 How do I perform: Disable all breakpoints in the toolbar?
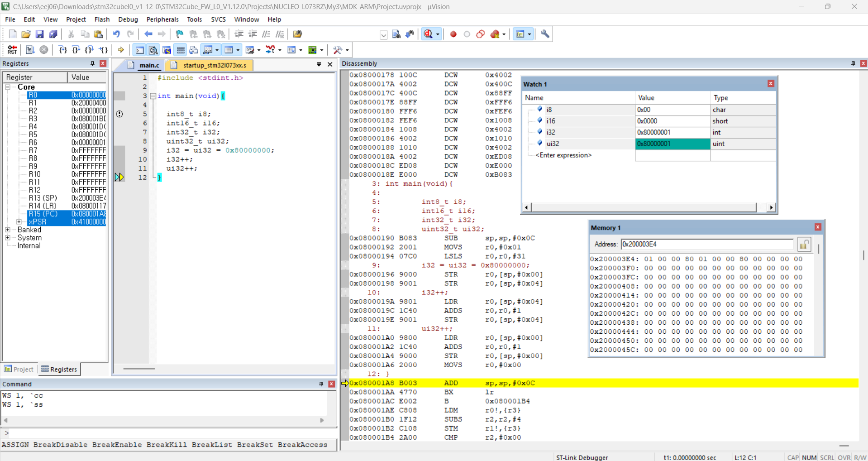(x=481, y=34)
